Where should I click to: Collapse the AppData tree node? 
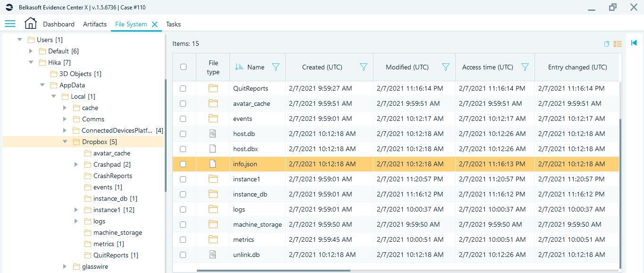click(x=42, y=85)
